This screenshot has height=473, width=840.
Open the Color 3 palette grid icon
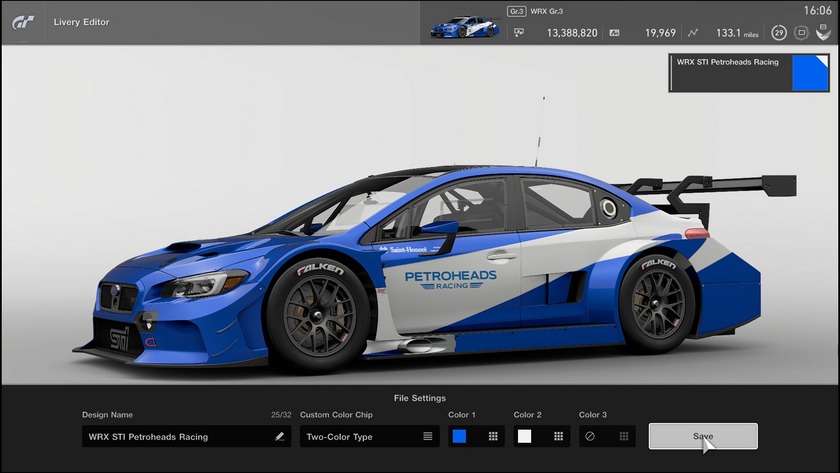coord(624,436)
